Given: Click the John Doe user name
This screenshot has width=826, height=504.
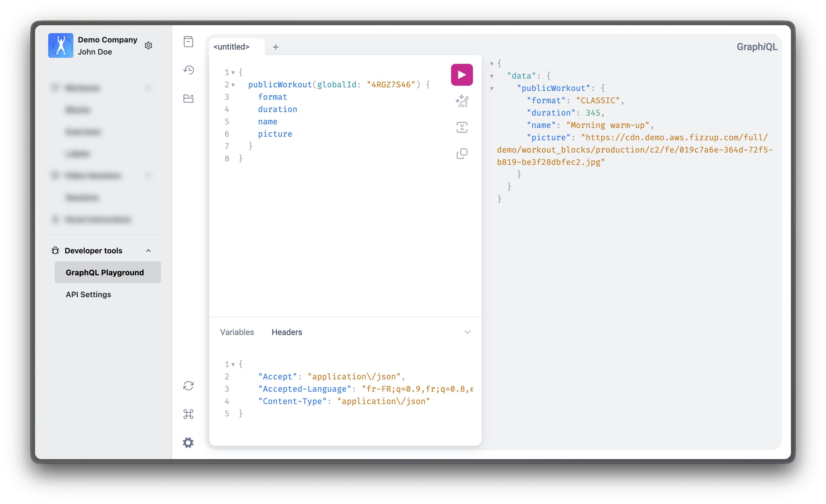Looking at the screenshot, I should [x=95, y=52].
